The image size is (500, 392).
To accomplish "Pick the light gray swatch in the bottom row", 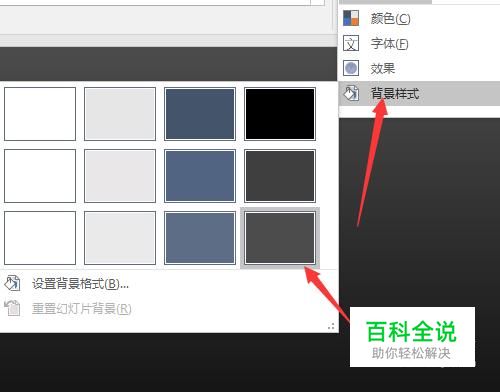I will (x=120, y=238).
